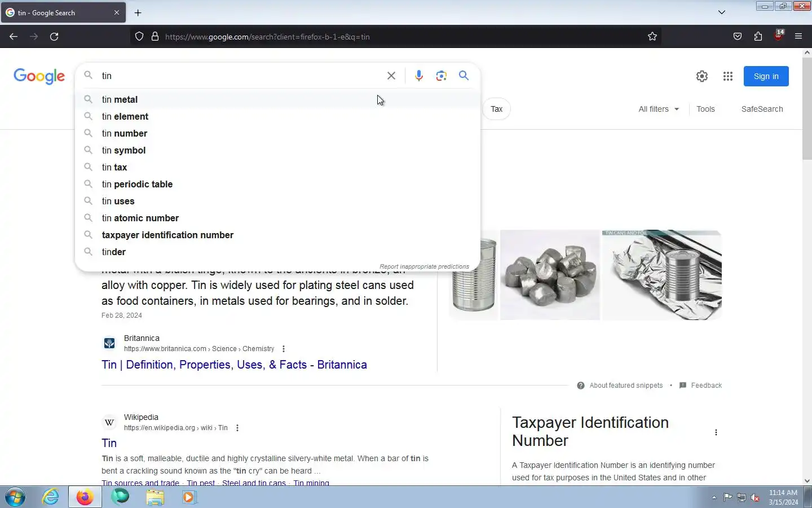Sign in to Google
812x508 pixels.
(766, 76)
